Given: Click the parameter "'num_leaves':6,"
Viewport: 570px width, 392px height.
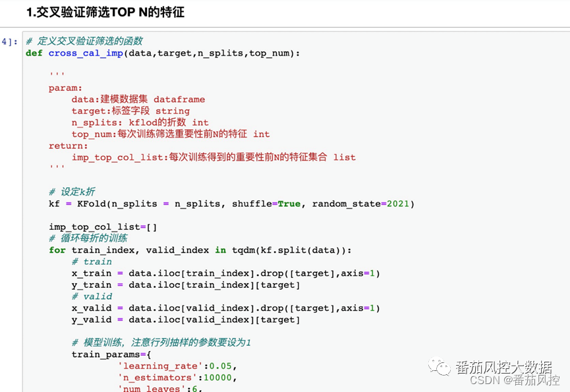Looking at the screenshot, I should (x=160, y=388).
